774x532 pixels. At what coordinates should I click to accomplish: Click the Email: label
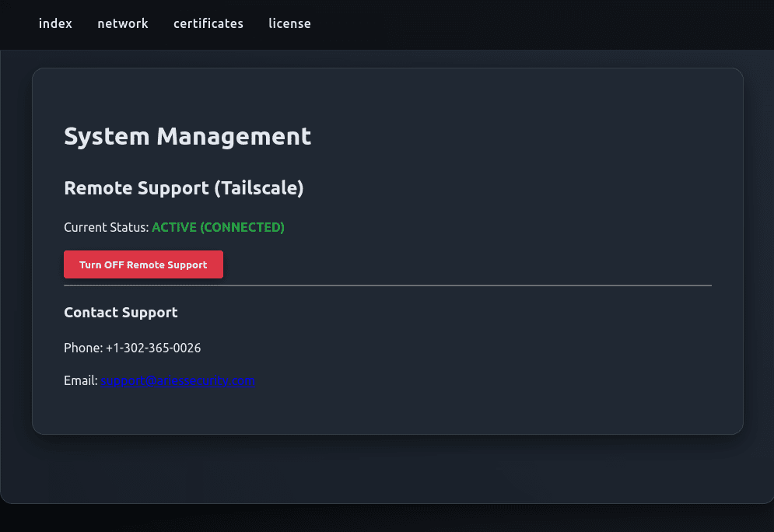click(81, 380)
